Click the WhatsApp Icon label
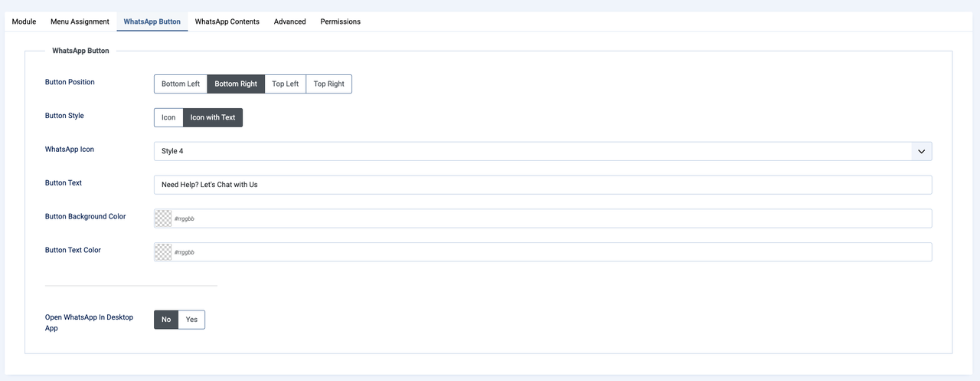 point(70,149)
